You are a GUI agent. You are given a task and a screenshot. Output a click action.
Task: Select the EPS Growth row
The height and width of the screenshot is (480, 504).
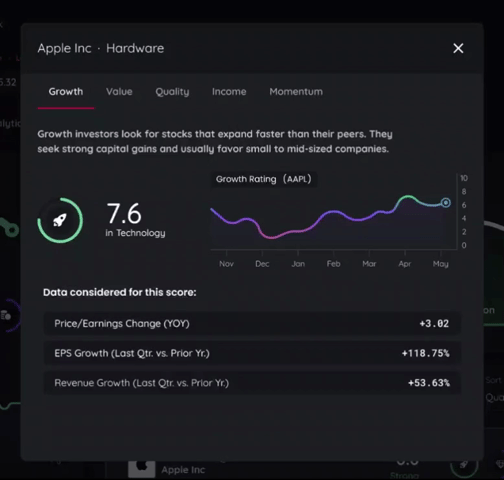click(252, 353)
